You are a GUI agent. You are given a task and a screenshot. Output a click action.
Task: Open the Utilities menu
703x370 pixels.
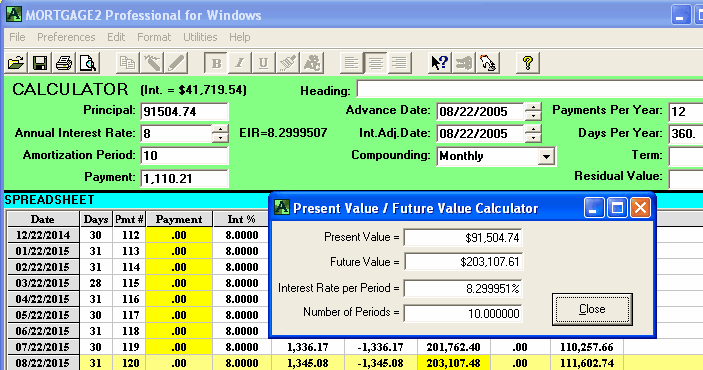click(200, 37)
